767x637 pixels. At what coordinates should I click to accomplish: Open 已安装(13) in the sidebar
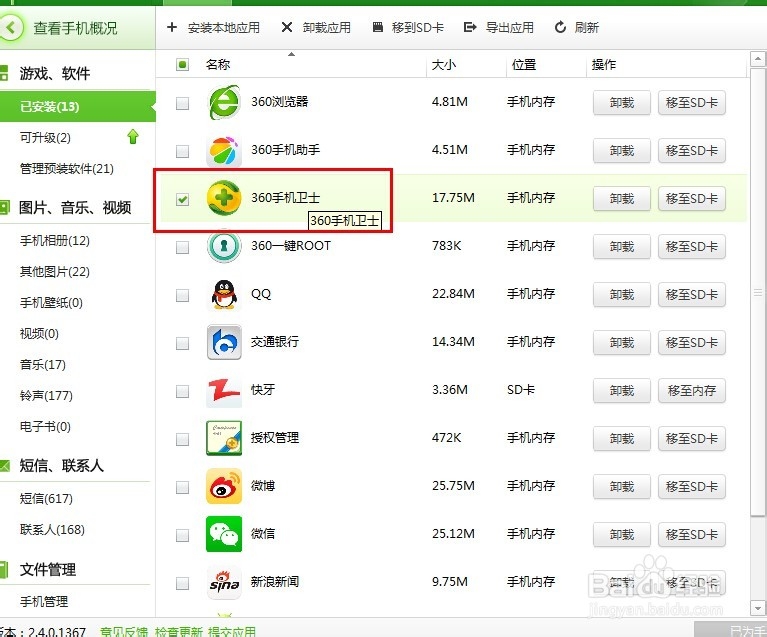pyautogui.click(x=77, y=106)
